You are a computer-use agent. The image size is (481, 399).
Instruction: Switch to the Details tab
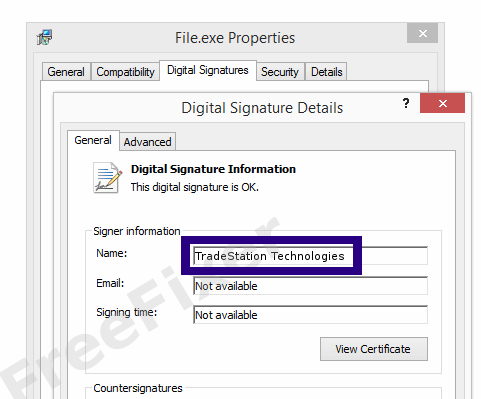(326, 72)
